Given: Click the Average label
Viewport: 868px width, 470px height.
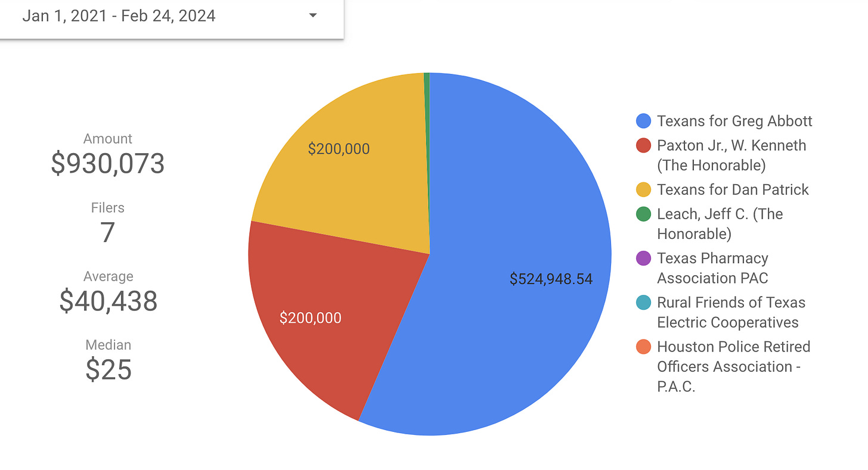Looking at the screenshot, I should pos(108,276).
